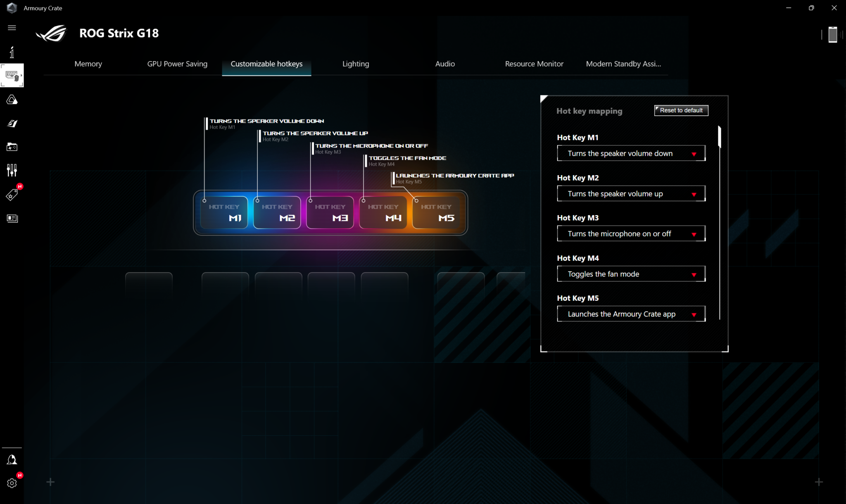Open Game Library folder icon
The width and height of the screenshot is (846, 504).
[x=12, y=147]
